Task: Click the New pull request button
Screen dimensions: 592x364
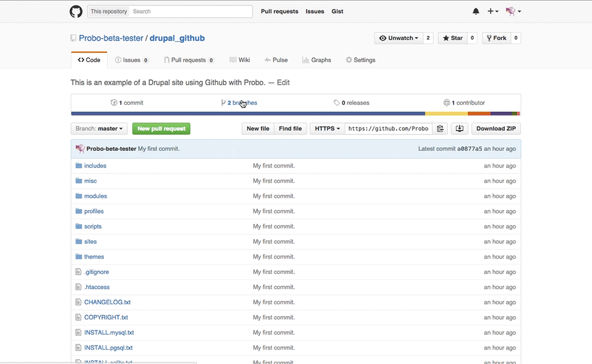Action: point(161,128)
